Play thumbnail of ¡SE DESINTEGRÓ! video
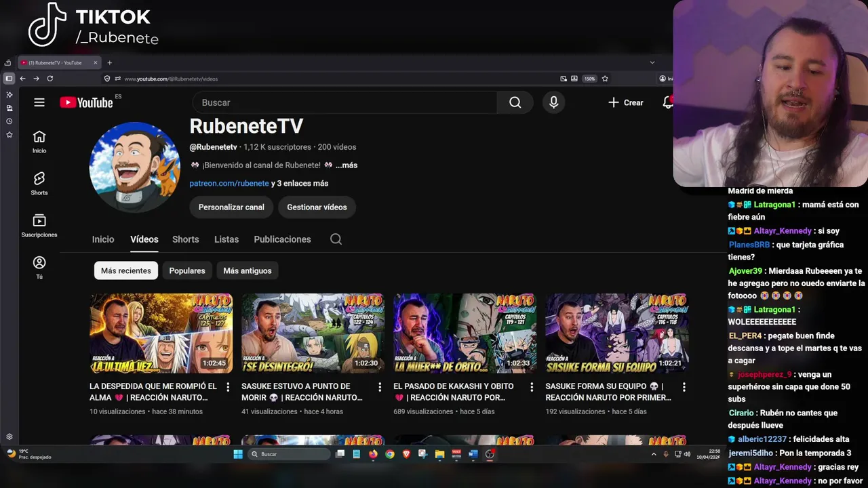Screen dimensions: 868x488 313,333
